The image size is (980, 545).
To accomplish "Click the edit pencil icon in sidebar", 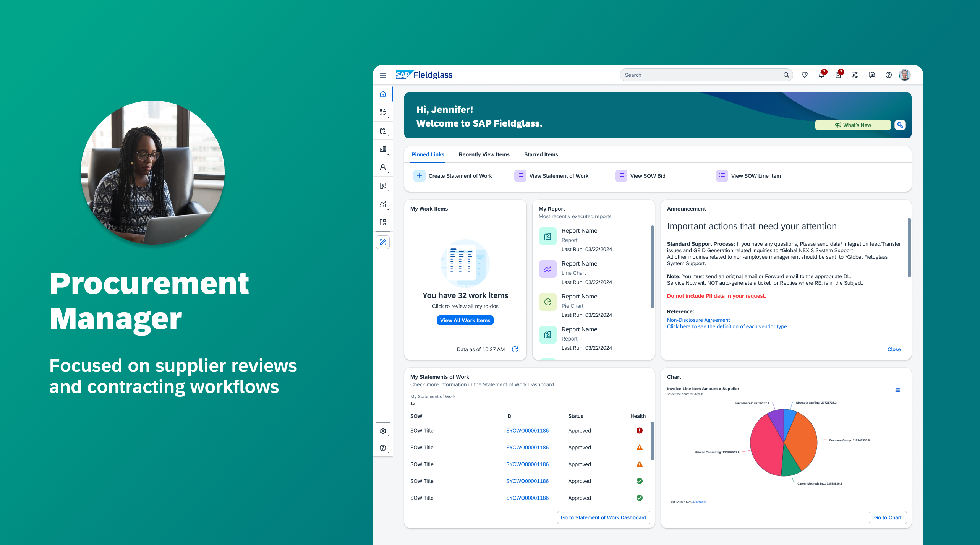I will [382, 242].
